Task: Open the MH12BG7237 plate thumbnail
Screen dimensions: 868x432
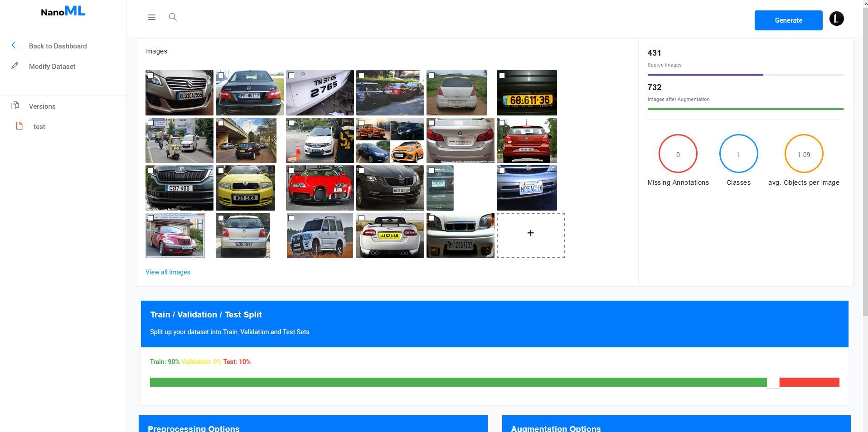Action: tap(461, 235)
